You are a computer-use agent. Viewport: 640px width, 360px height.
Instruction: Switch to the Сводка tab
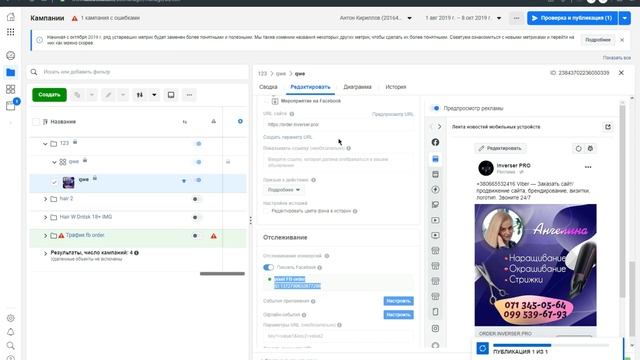[268, 87]
